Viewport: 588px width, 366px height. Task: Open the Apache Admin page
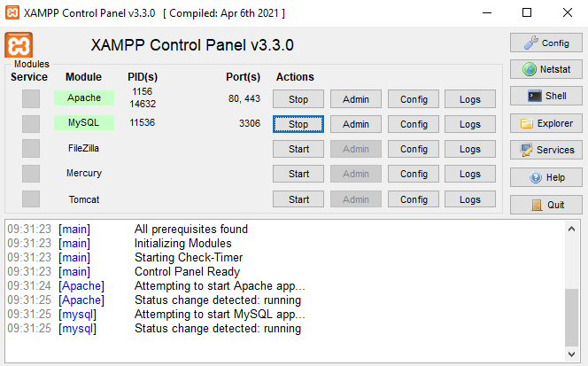click(355, 99)
